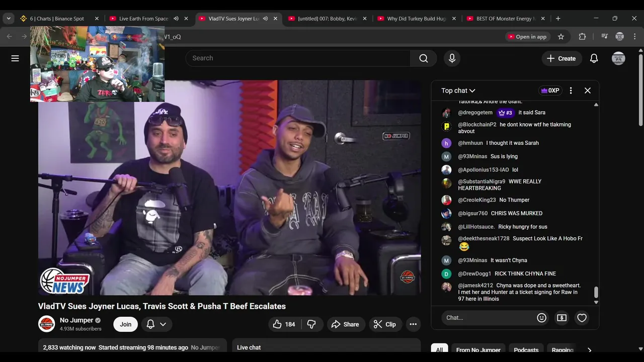Toggle channel notification bell under video
644x362 pixels.
(x=150, y=324)
